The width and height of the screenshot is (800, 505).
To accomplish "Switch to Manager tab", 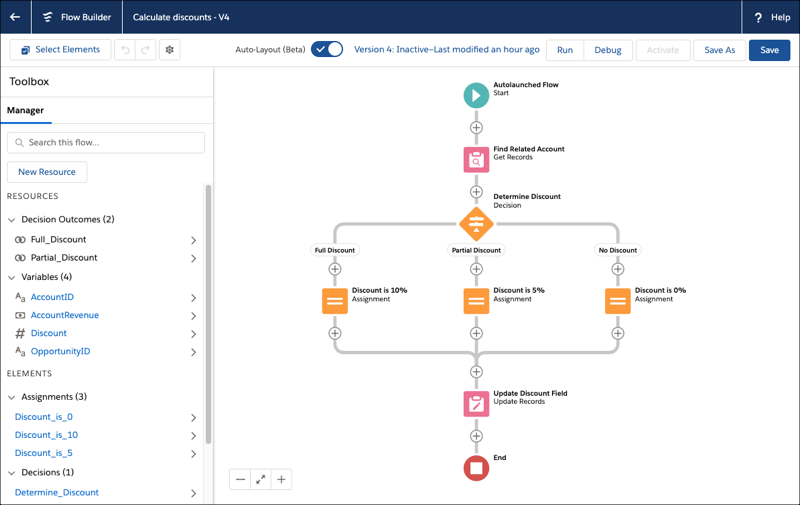I will pos(26,110).
